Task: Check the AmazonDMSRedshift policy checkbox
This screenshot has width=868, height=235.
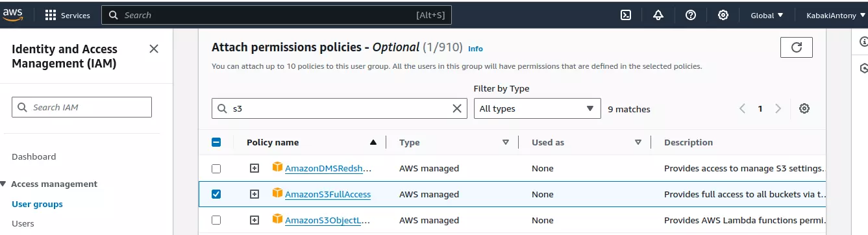Action: pos(216,168)
